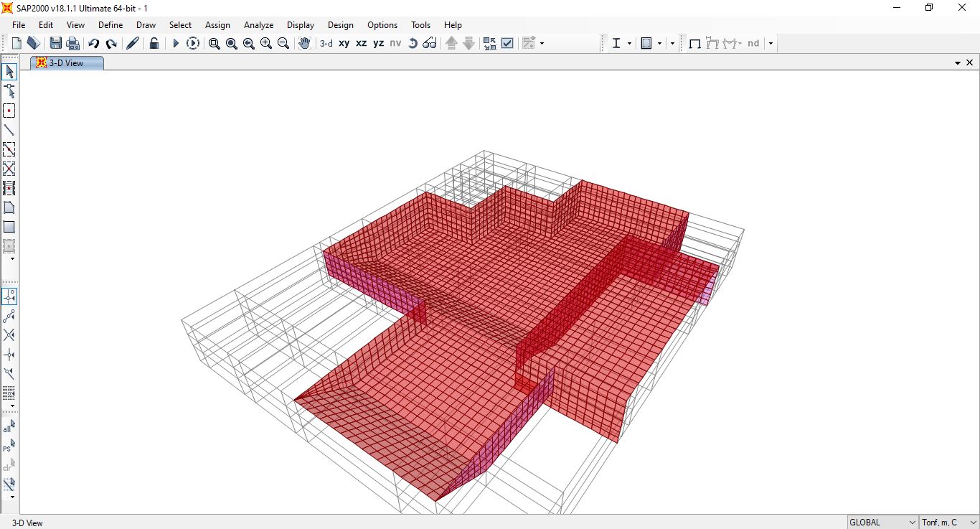This screenshot has height=529, width=980.
Task: Select the 3-D View tab
Action: pyautogui.click(x=66, y=63)
